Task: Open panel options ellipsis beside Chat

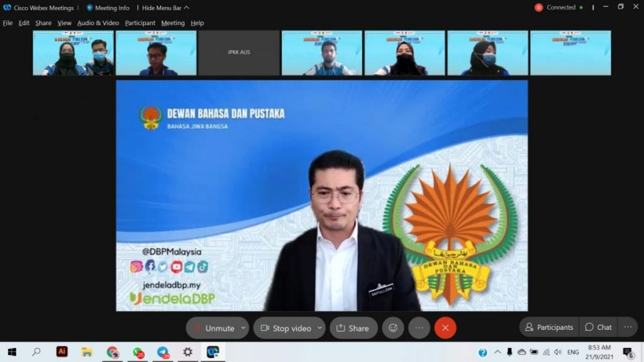Action: pos(628,327)
